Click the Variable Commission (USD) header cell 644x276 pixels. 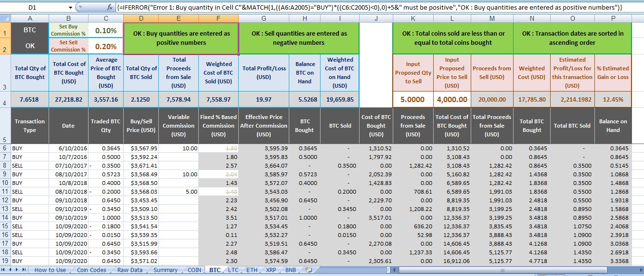coord(179,126)
